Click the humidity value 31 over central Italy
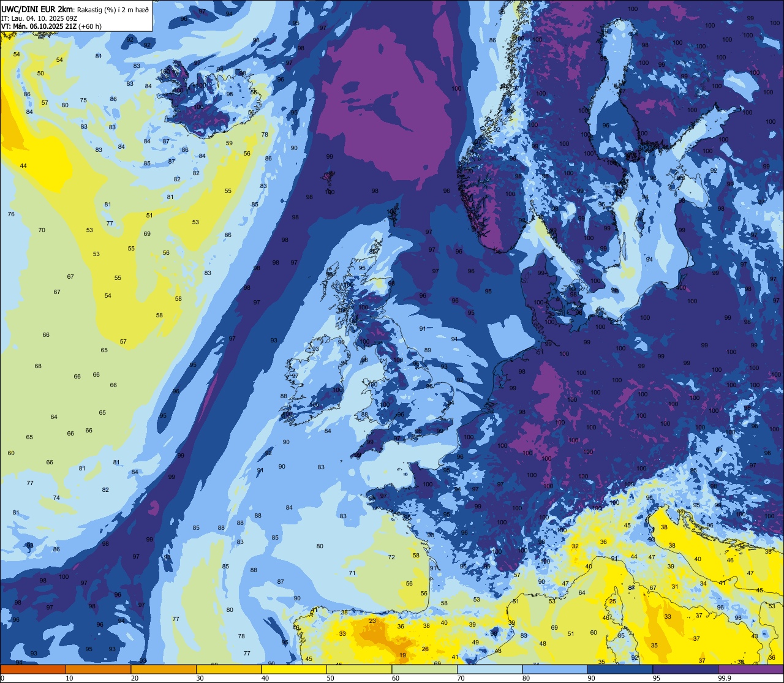This screenshot has width=784, height=683. point(675,586)
